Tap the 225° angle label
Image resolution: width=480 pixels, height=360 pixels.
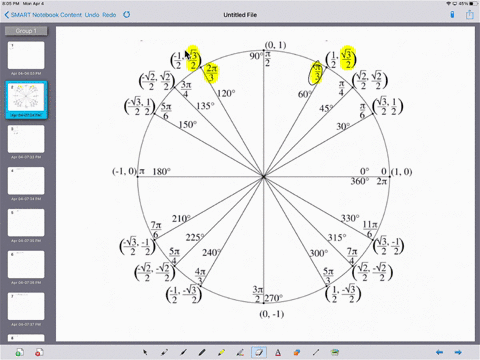click(195, 237)
